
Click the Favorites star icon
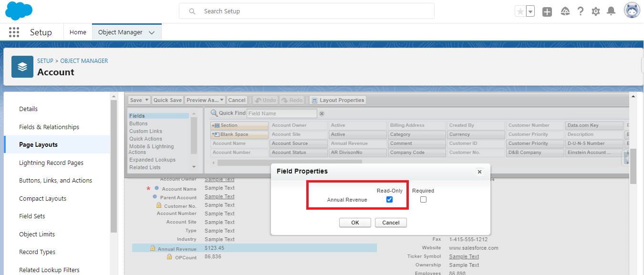[x=520, y=11]
